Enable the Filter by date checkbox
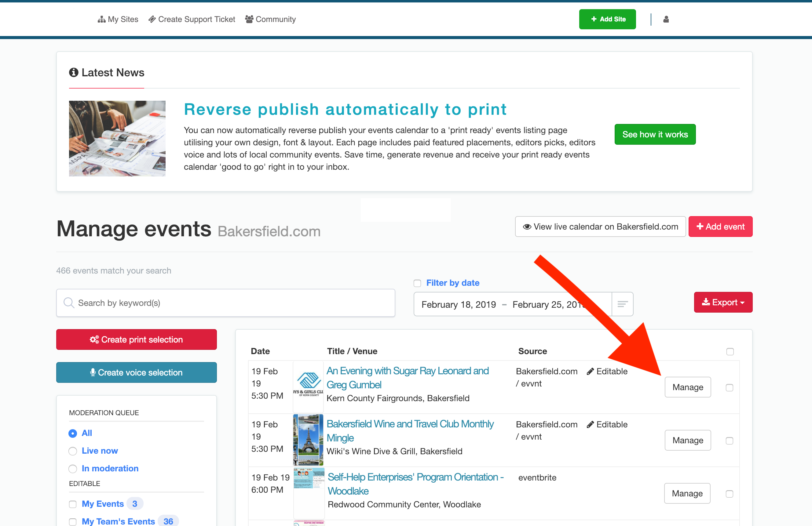Image resolution: width=812 pixels, height=526 pixels. tap(417, 283)
